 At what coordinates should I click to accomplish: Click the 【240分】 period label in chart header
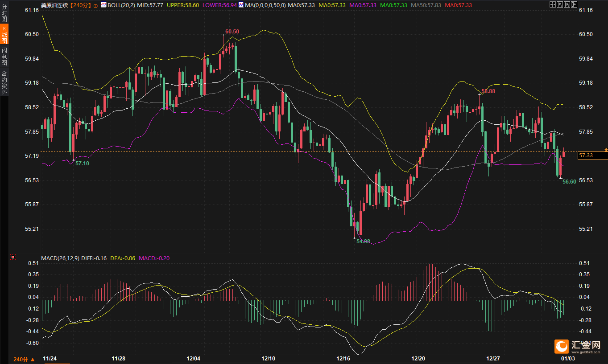pyautogui.click(x=81, y=5)
